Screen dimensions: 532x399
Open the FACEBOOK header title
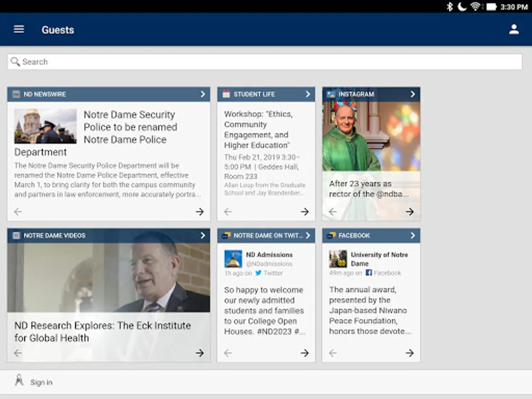point(354,235)
